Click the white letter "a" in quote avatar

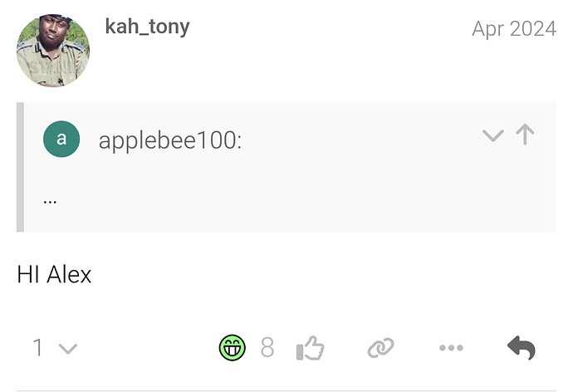(x=61, y=139)
